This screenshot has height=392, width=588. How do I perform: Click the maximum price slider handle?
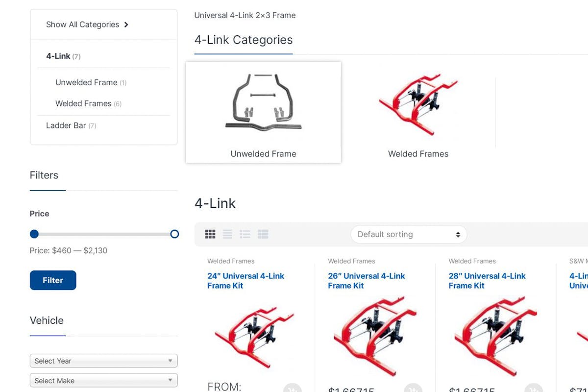point(174,234)
